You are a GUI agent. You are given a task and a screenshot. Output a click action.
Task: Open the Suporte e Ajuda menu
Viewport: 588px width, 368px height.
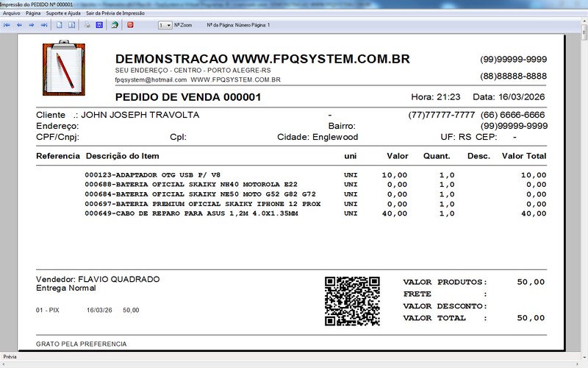click(x=63, y=13)
